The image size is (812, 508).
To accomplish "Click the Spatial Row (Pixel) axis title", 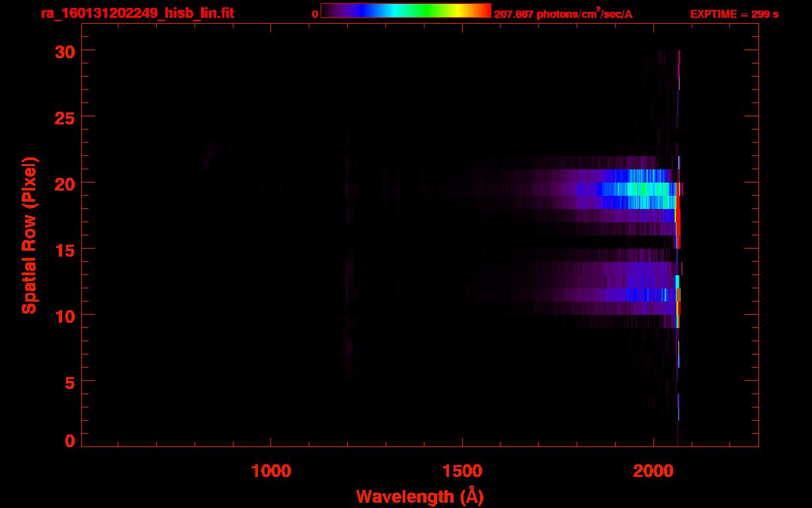I will (29, 235).
